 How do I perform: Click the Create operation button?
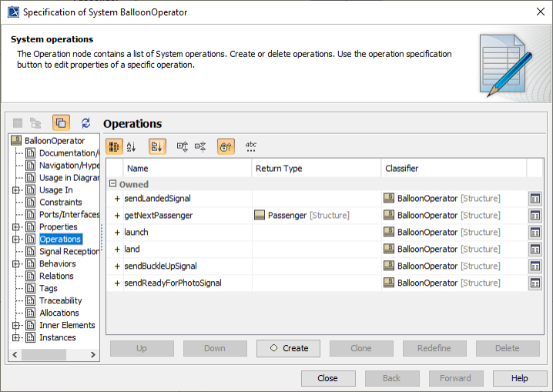pyautogui.click(x=289, y=348)
